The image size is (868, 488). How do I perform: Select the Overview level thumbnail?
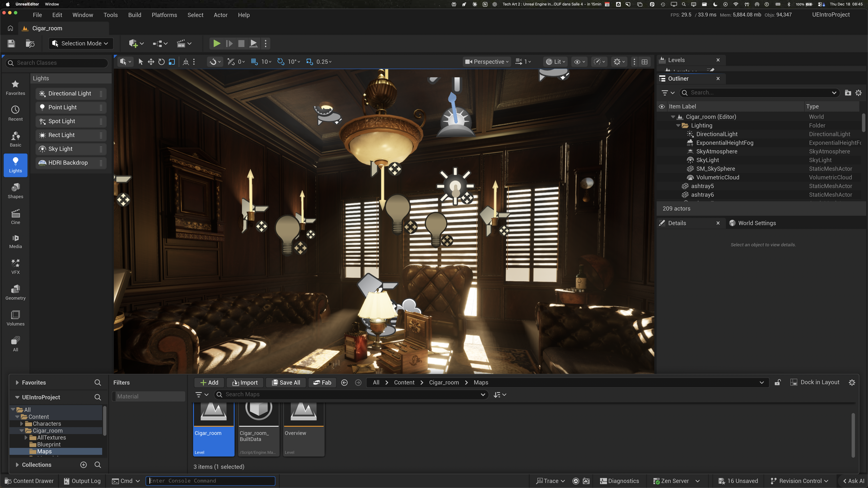coord(304,429)
